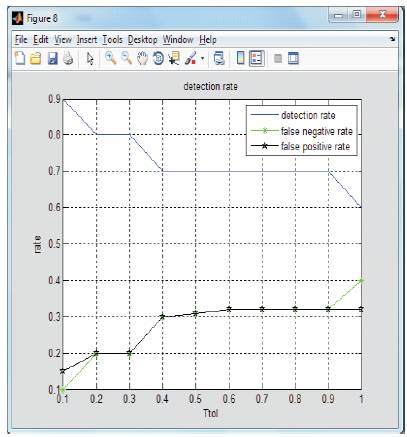
Task: Activate the Zoom Out magnifier tool
Action: click(x=127, y=58)
